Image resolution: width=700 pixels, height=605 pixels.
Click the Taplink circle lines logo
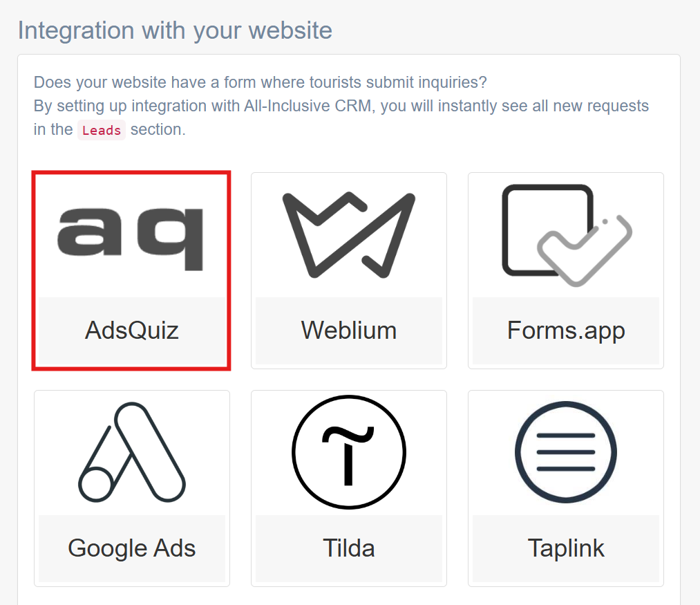tap(566, 452)
